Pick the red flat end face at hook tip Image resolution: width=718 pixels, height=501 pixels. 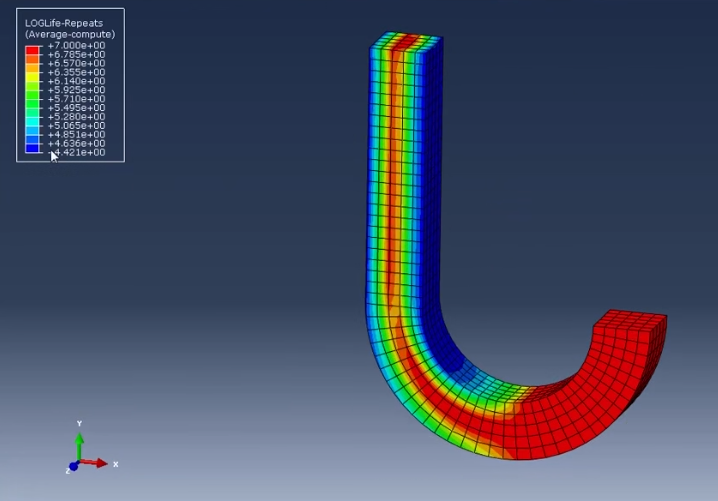coord(630,321)
